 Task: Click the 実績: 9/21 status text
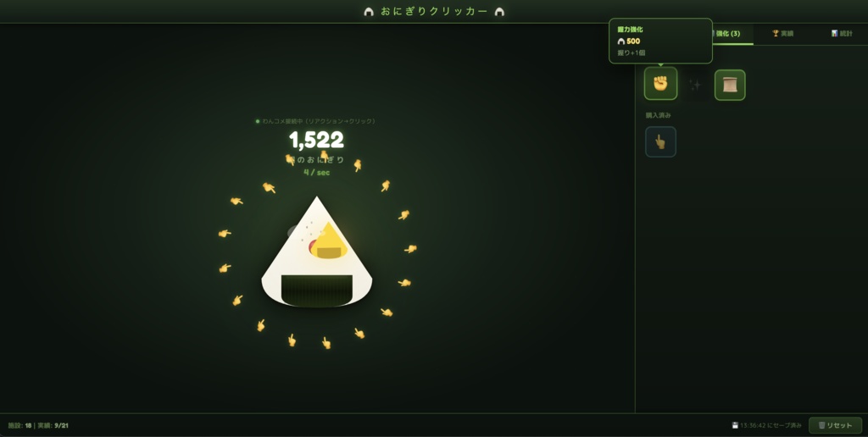click(x=53, y=425)
